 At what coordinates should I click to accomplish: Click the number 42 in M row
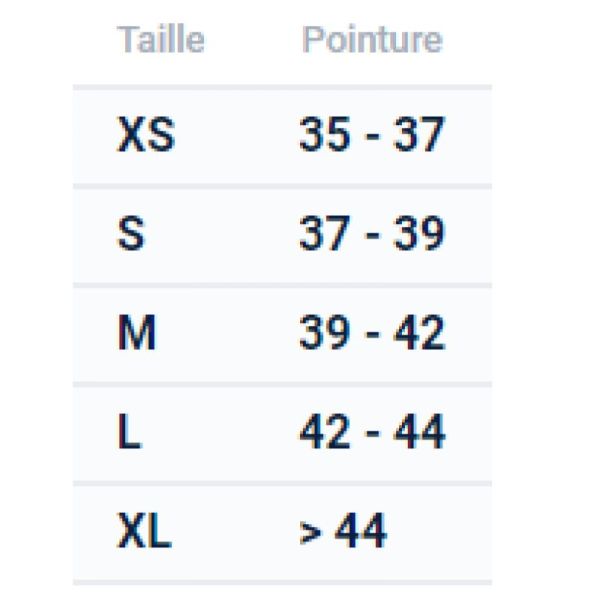419,332
